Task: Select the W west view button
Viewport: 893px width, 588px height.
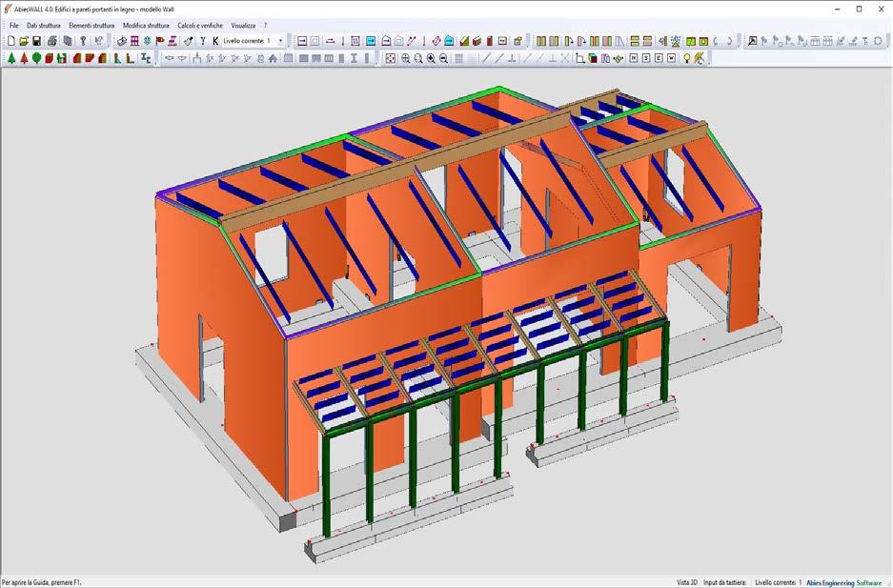Action: 672,58
